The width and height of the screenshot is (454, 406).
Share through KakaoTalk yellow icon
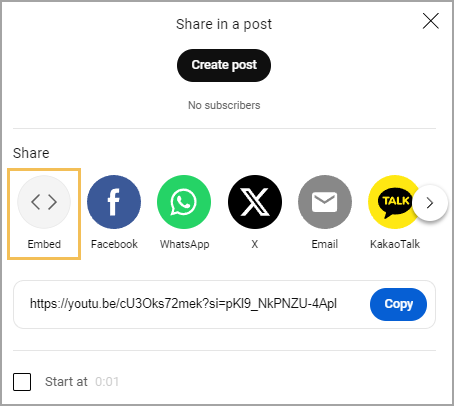click(393, 202)
